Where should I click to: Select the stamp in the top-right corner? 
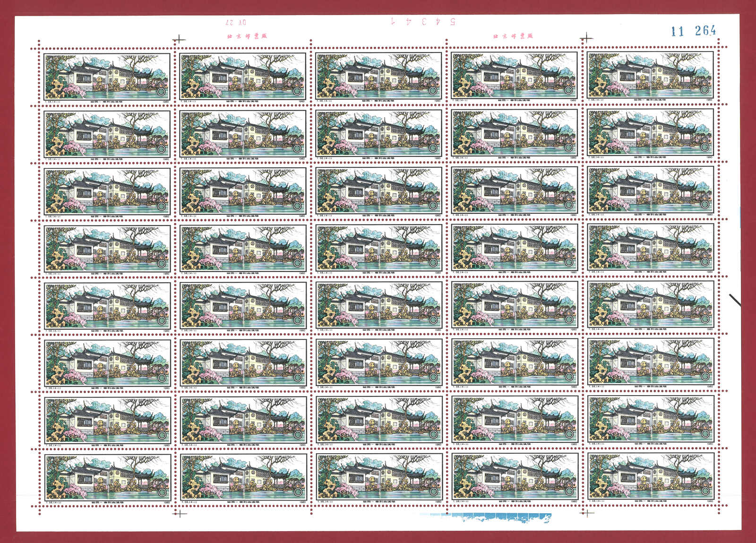coord(651,76)
